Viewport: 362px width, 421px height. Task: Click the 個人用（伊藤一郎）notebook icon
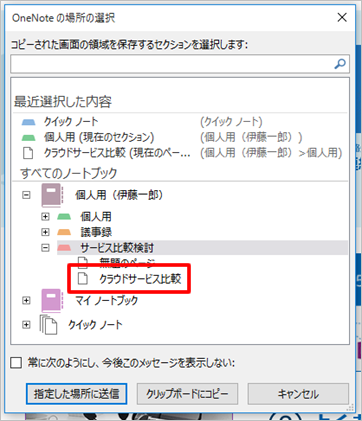(x=52, y=195)
